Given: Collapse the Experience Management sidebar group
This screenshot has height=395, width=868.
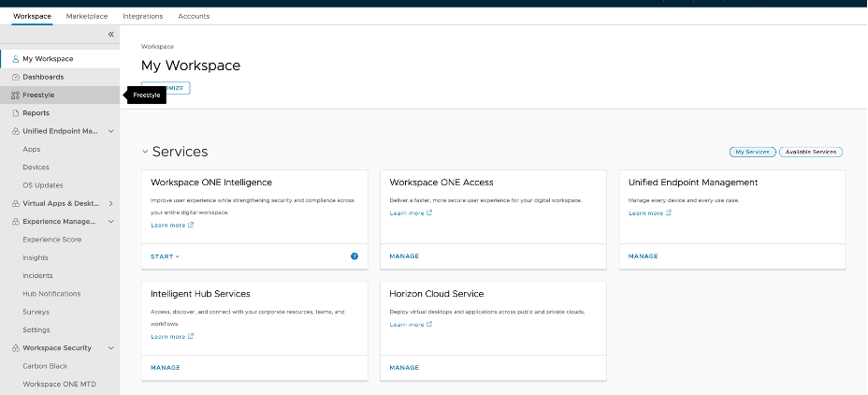Looking at the screenshot, I should pos(111,222).
